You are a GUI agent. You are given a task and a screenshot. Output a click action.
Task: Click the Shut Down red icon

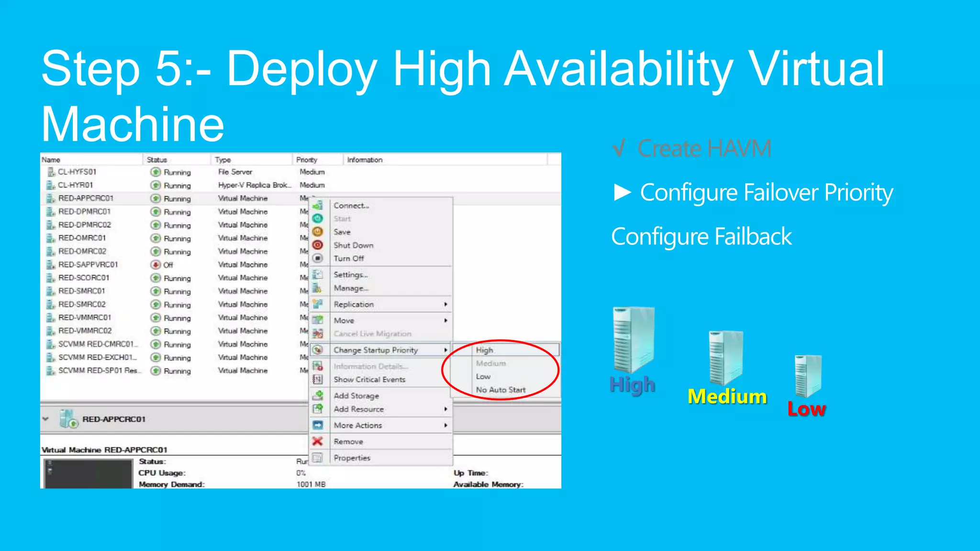pyautogui.click(x=318, y=245)
